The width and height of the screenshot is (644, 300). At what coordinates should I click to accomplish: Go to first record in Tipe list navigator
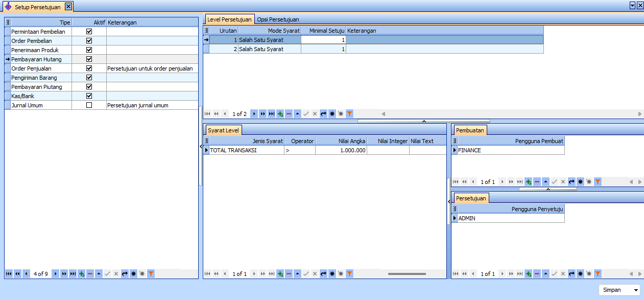[9, 274]
